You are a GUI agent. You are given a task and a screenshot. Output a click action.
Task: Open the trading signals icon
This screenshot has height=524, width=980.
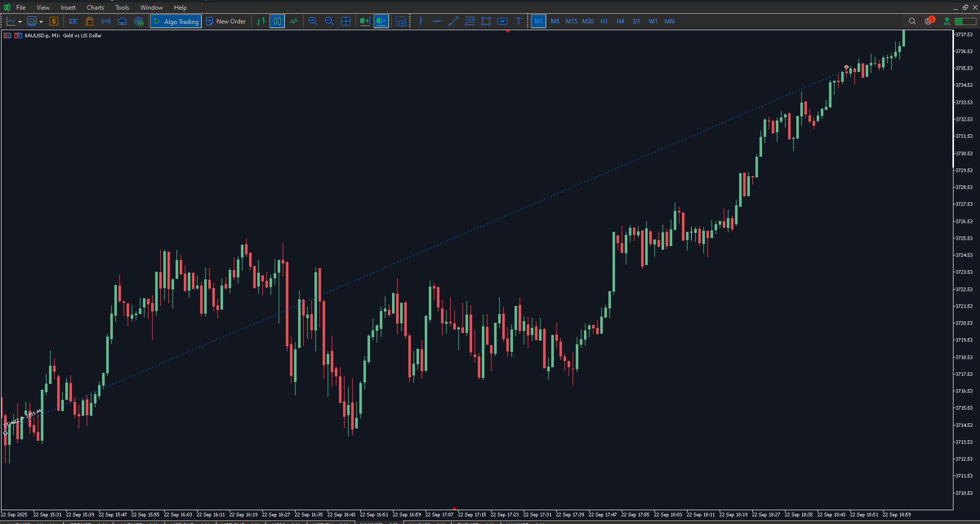click(x=106, y=21)
